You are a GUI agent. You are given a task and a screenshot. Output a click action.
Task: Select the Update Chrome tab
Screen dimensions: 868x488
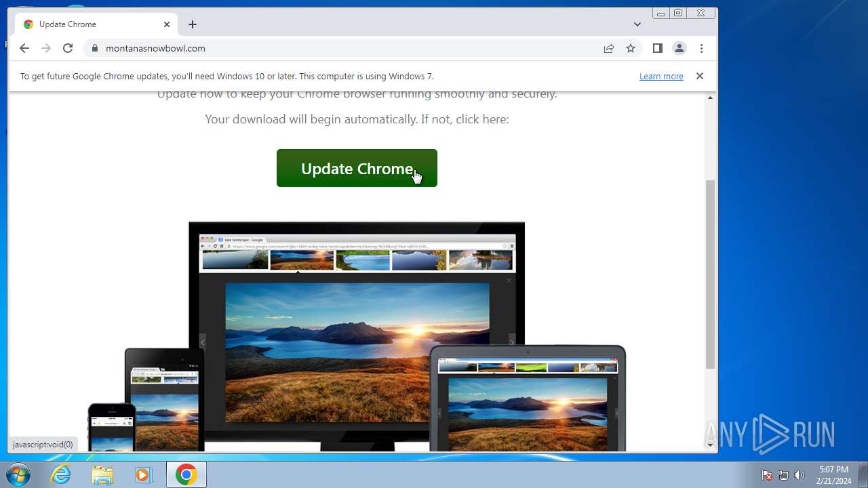(x=97, y=24)
